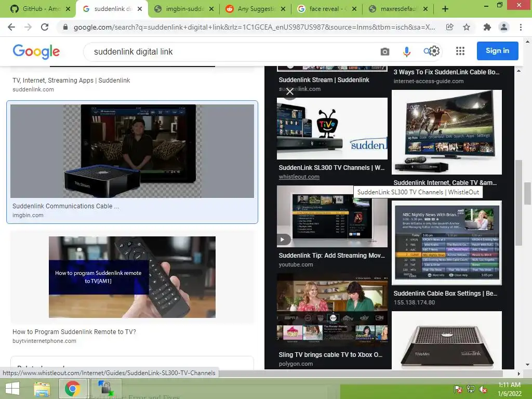Switch to the face reveal tab
This screenshot has height=399, width=532.
click(326, 9)
